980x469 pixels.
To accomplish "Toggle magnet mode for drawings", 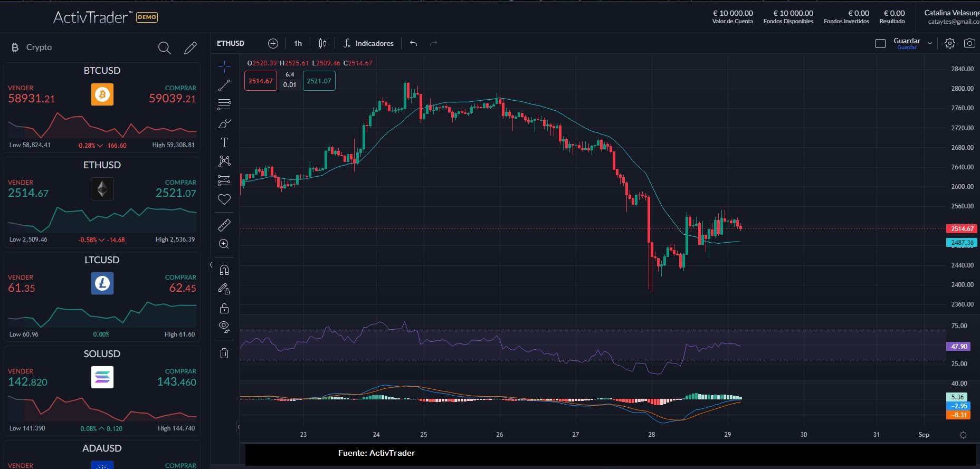I will [224, 270].
